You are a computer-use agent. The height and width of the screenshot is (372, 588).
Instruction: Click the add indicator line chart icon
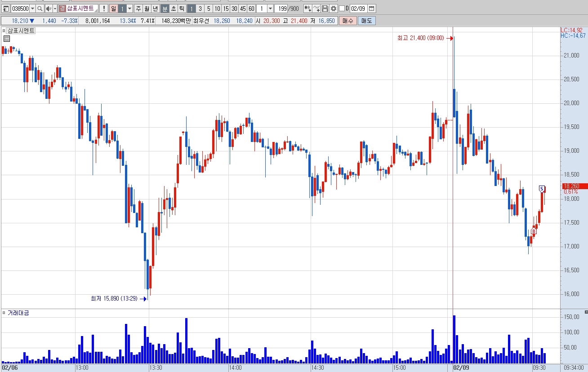(x=316, y=9)
